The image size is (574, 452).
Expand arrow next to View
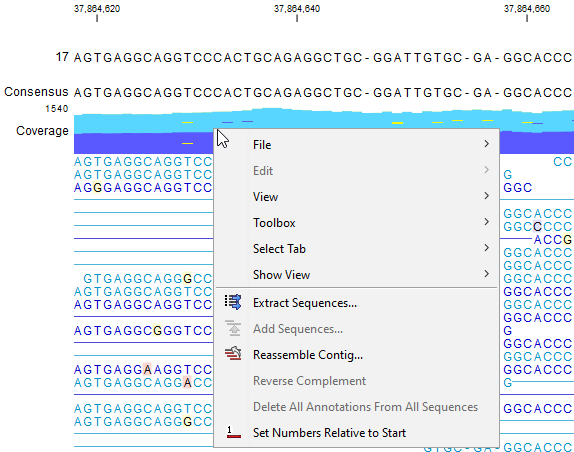point(487,196)
